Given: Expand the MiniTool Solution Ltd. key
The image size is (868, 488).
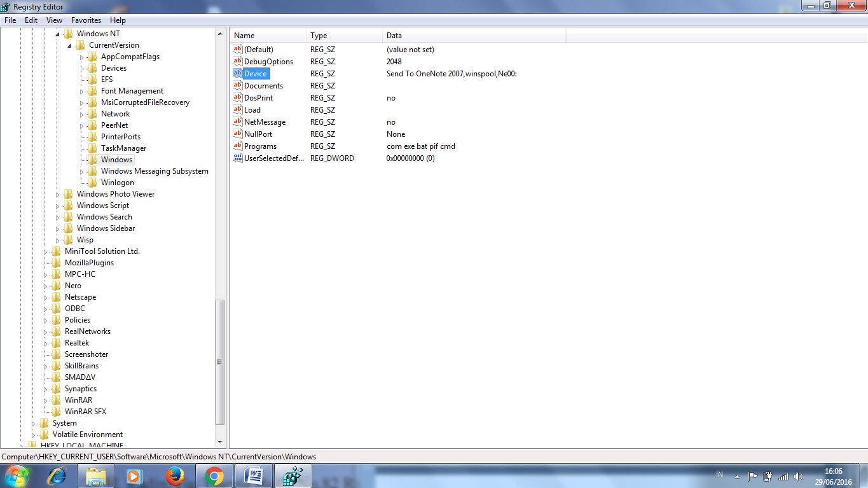Looking at the screenshot, I should click(x=45, y=251).
